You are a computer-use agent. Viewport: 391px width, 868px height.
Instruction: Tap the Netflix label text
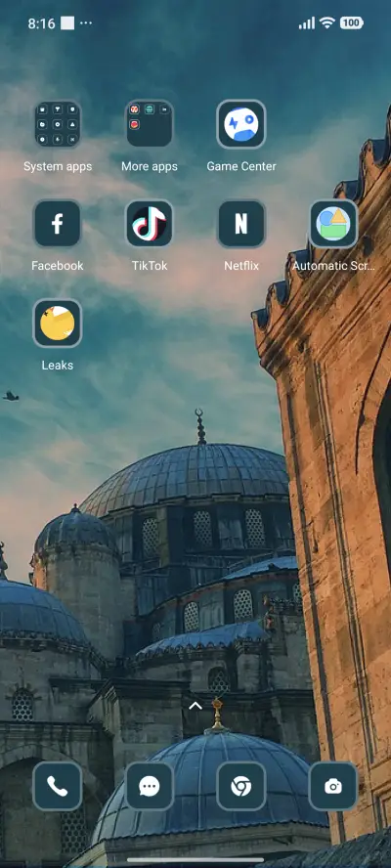[x=241, y=266]
